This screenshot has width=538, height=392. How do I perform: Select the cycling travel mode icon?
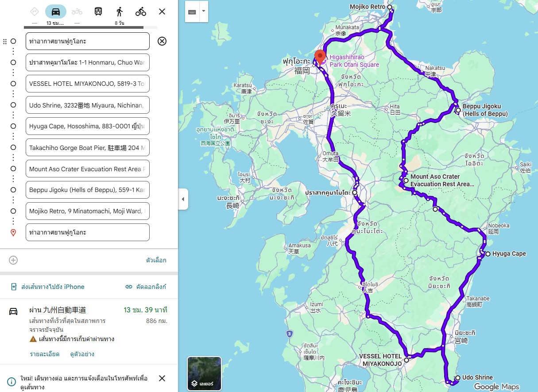tap(141, 12)
